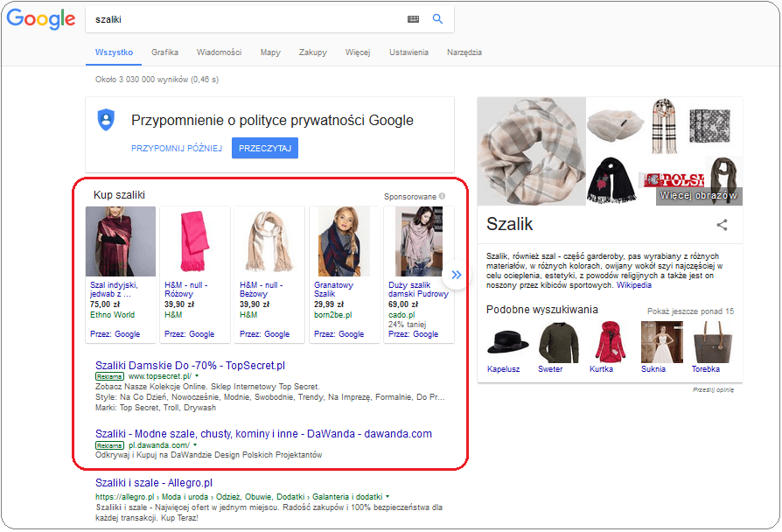Open the DaWanda szaliki ad link
Image resolution: width=782 pixels, height=532 pixels.
pyautogui.click(x=263, y=434)
